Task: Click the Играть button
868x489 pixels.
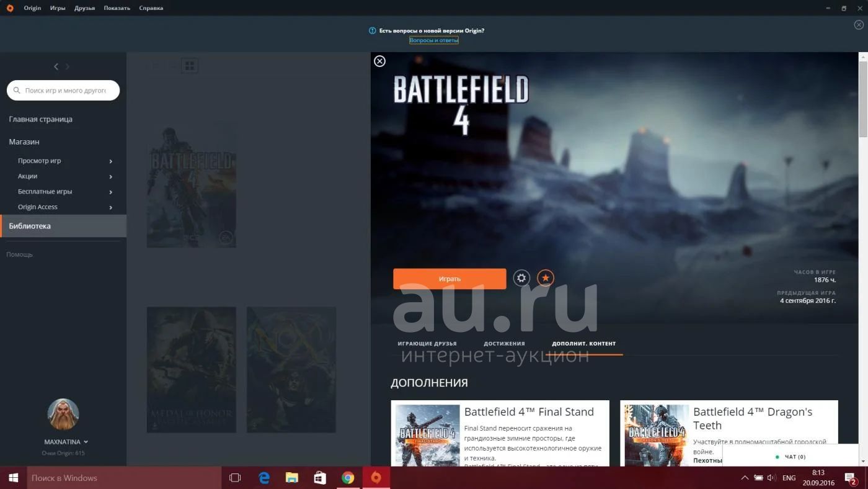Action: point(449,279)
